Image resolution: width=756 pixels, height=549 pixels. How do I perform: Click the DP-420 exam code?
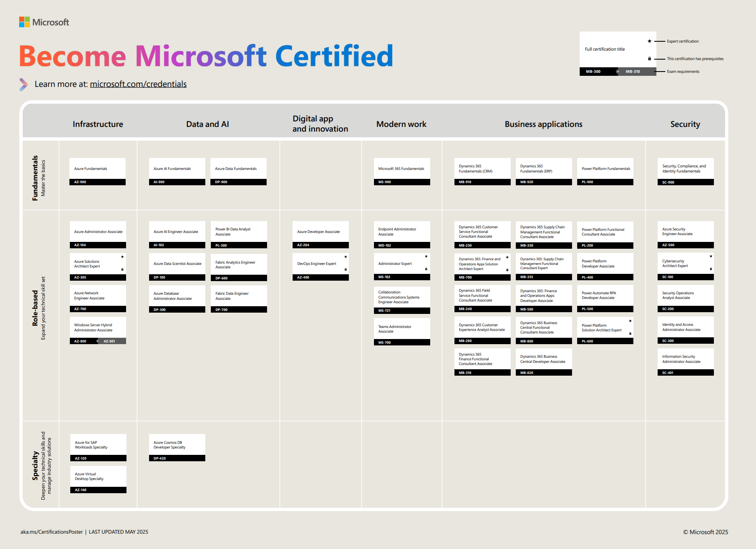(x=160, y=458)
